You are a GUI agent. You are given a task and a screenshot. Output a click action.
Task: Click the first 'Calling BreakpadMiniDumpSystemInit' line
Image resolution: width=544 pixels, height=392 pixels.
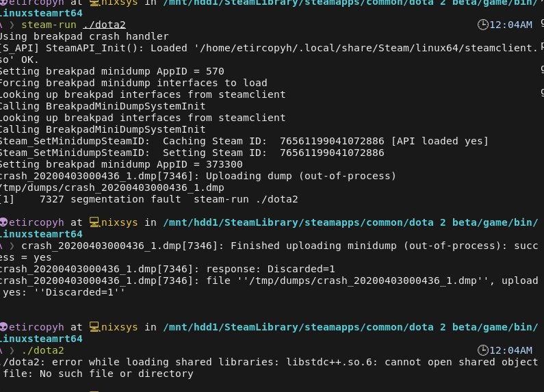(x=103, y=106)
